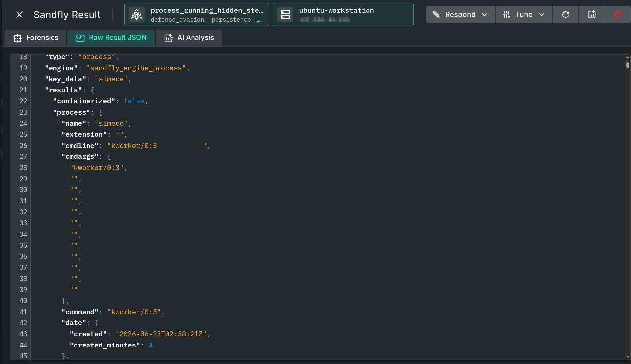
Task: Click the "key_data" key on line 20
Action: click(65, 79)
